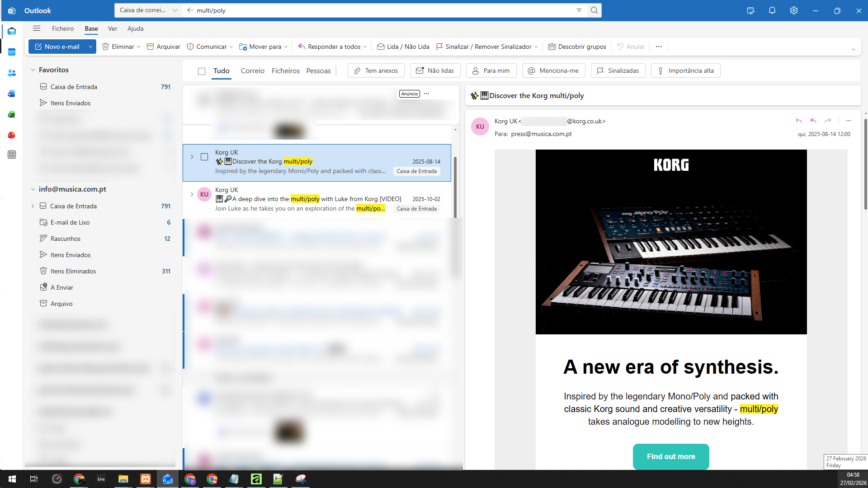The image size is (868, 488).
Task: Toggle the Para mim filter
Action: point(491,70)
